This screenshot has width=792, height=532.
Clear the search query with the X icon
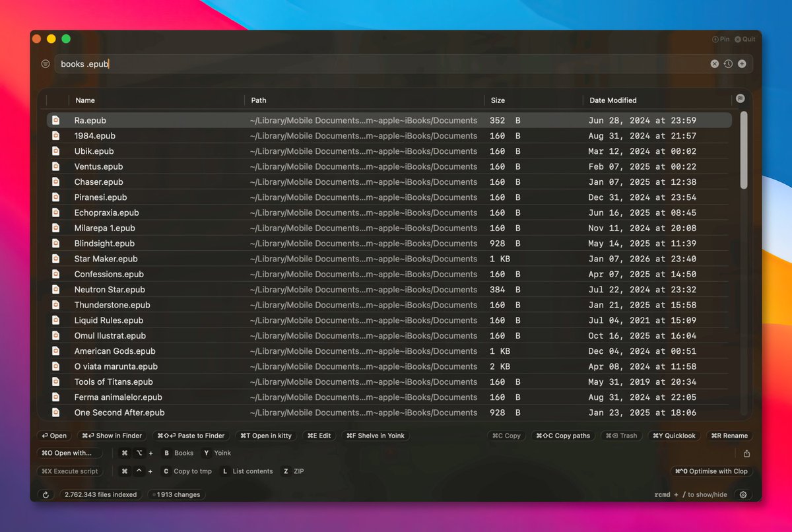714,64
